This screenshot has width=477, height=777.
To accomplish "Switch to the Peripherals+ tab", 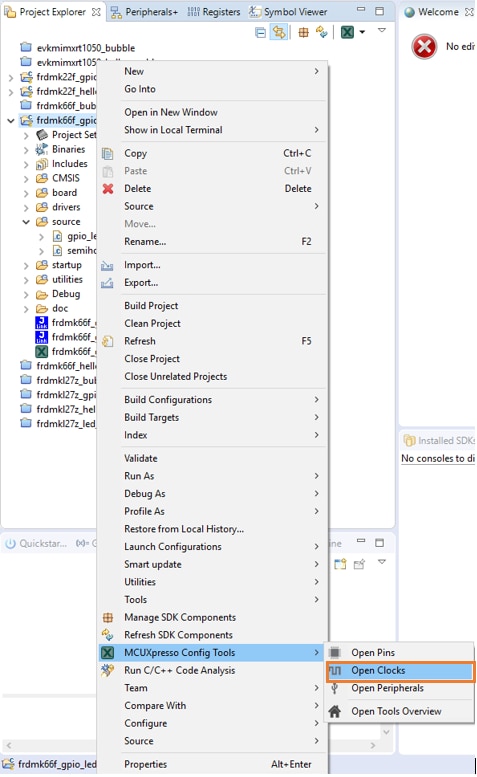I will pyautogui.click(x=144, y=12).
